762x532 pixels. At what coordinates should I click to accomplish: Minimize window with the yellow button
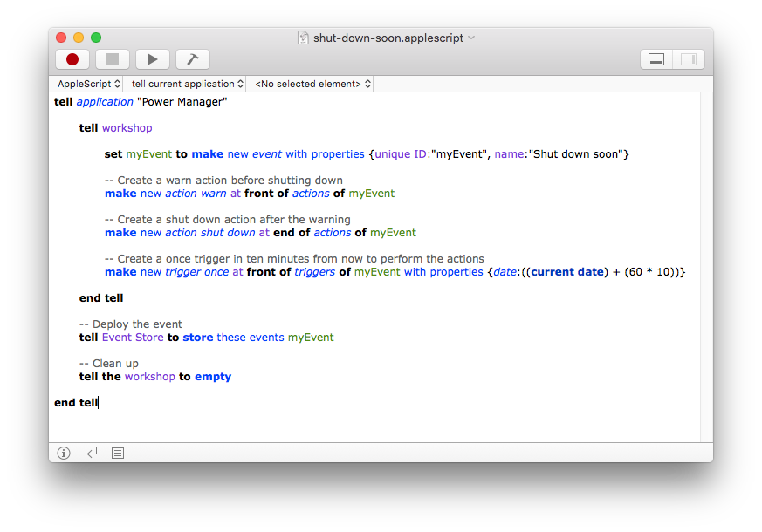coord(79,38)
